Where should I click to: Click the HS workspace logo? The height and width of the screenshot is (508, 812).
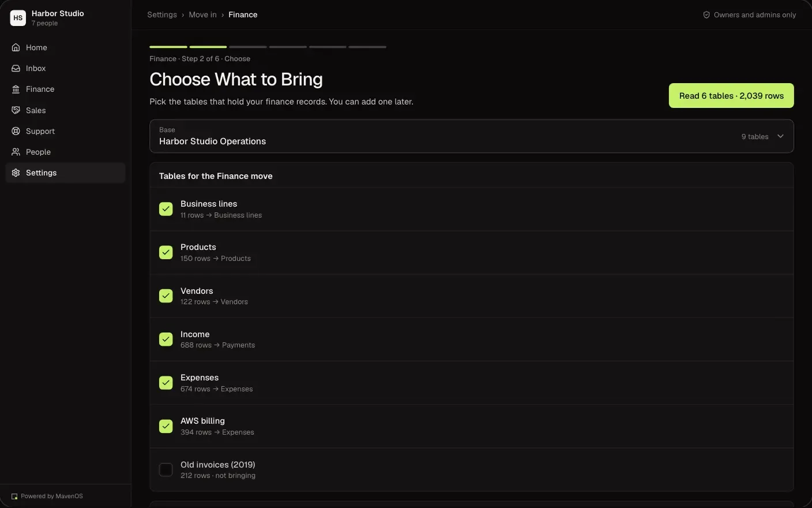click(18, 18)
